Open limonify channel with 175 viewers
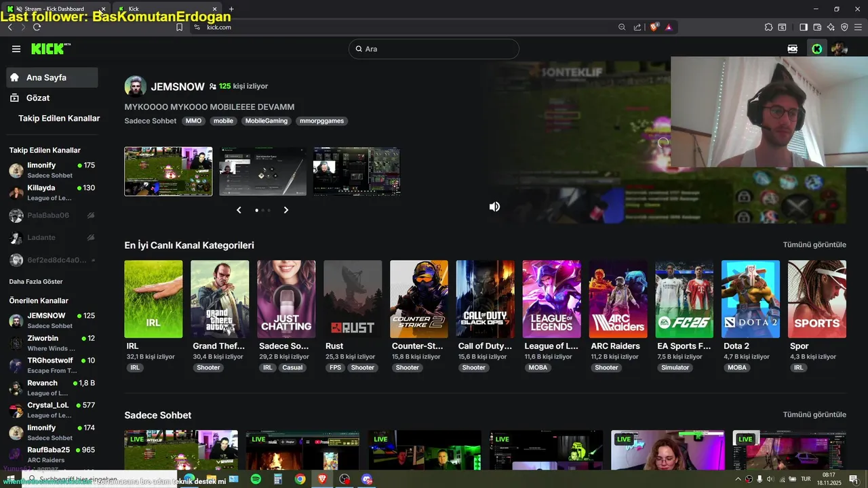Image resolution: width=868 pixels, height=488 pixels. (x=52, y=169)
